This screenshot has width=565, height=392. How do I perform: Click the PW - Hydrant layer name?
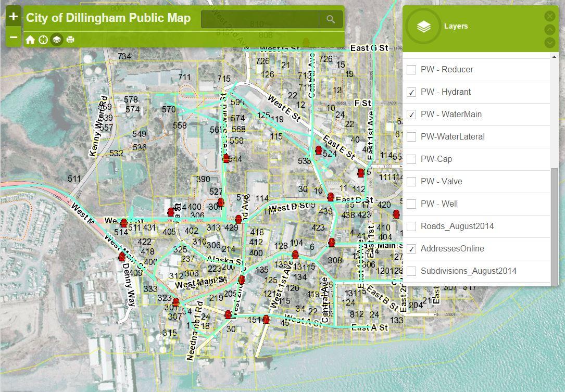[446, 92]
